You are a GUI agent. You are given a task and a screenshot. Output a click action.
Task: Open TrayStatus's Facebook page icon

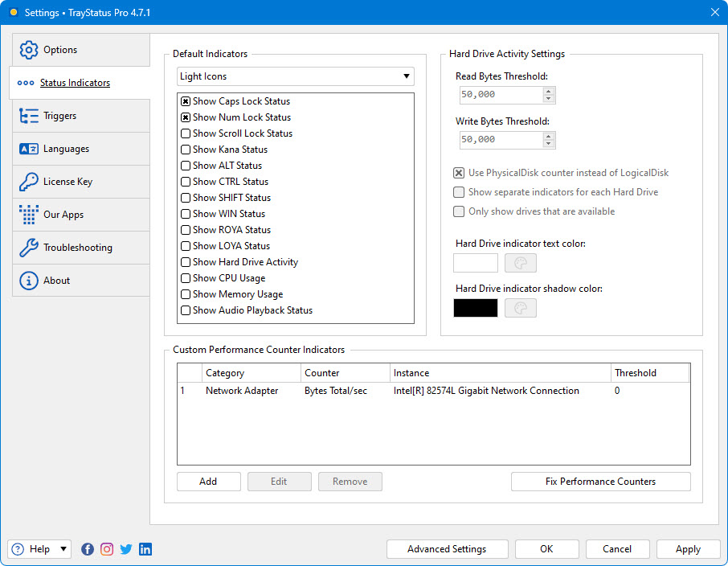pyautogui.click(x=87, y=549)
